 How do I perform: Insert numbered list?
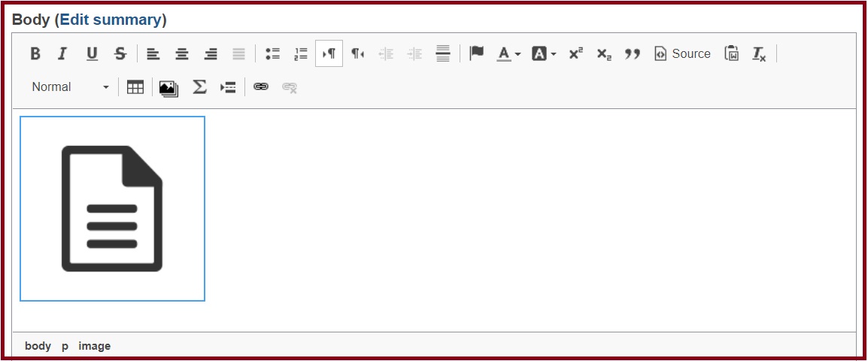(x=301, y=53)
